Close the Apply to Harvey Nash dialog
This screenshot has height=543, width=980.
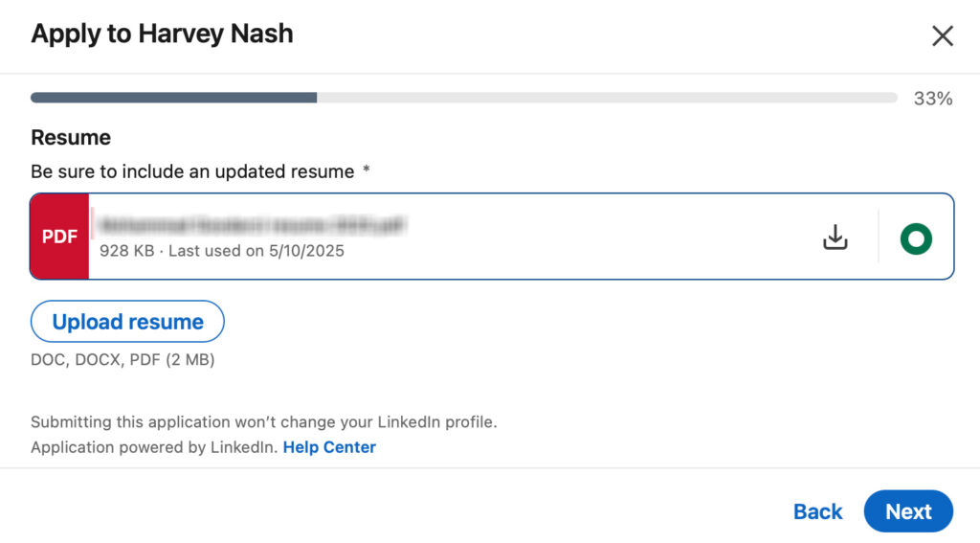click(x=942, y=35)
